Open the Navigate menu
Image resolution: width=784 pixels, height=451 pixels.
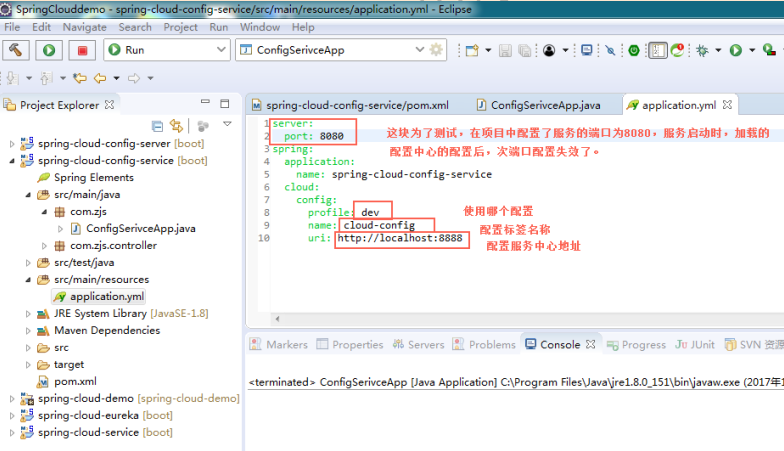(x=84, y=27)
